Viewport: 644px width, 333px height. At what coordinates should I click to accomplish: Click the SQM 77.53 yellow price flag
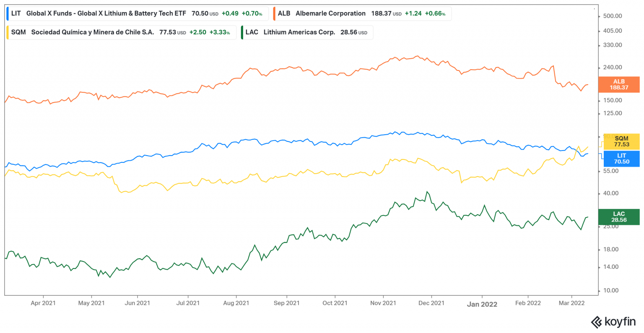coord(621,141)
